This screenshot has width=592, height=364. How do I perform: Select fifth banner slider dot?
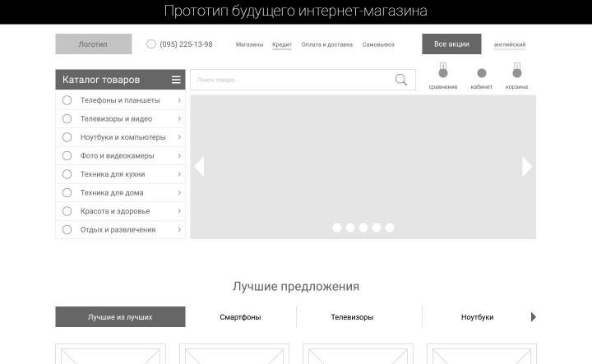click(390, 228)
